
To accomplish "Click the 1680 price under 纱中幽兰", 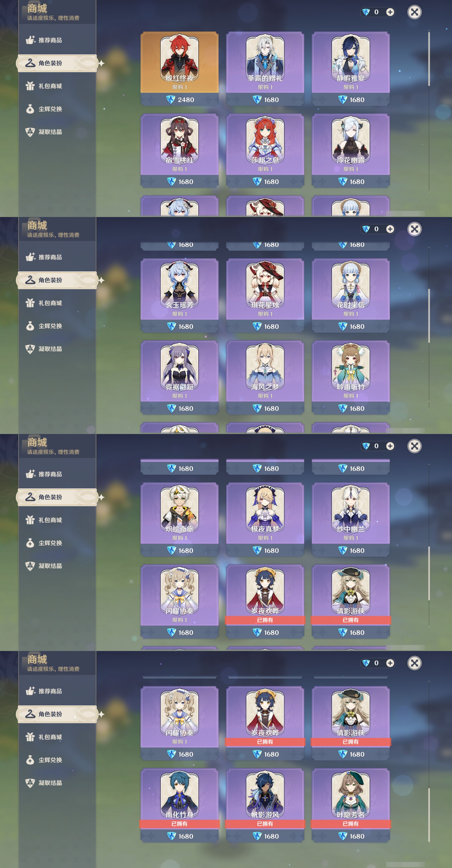I will (351, 551).
